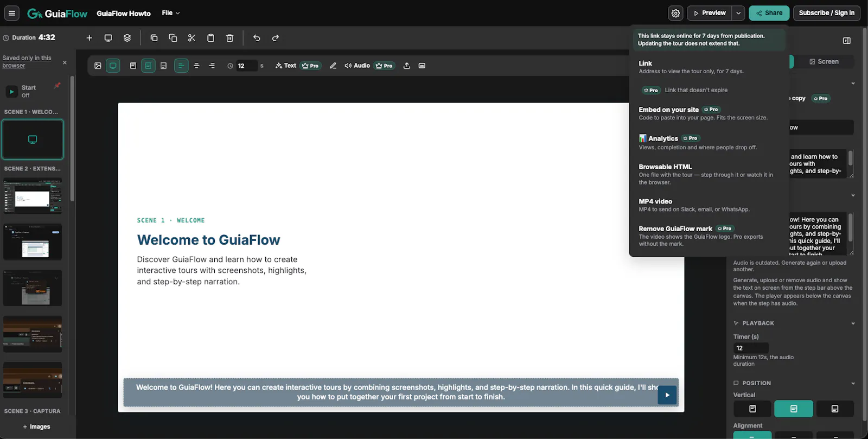Open the Text Pro options in step bar

298,66
